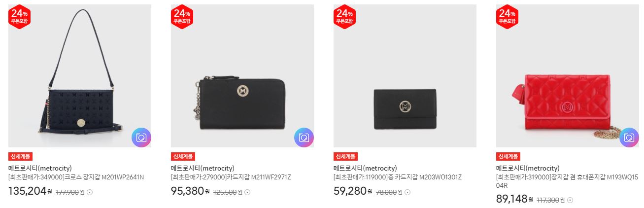Open the small black card wallet image

point(405,76)
